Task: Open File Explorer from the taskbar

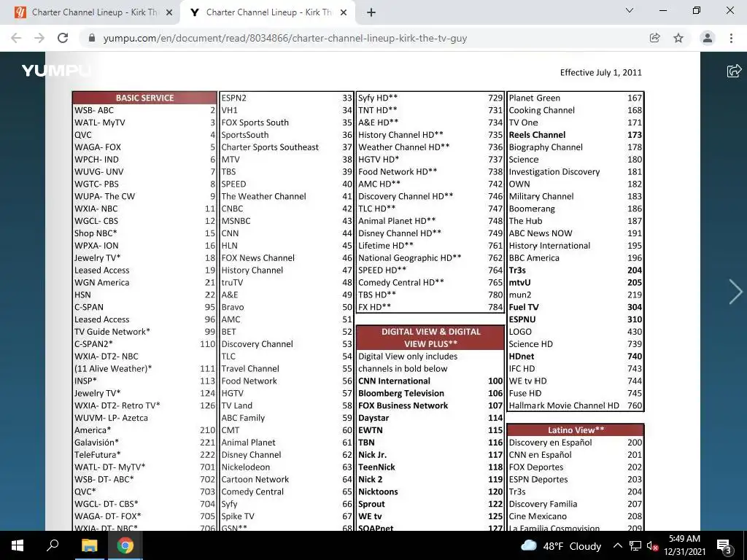Action: (89, 545)
